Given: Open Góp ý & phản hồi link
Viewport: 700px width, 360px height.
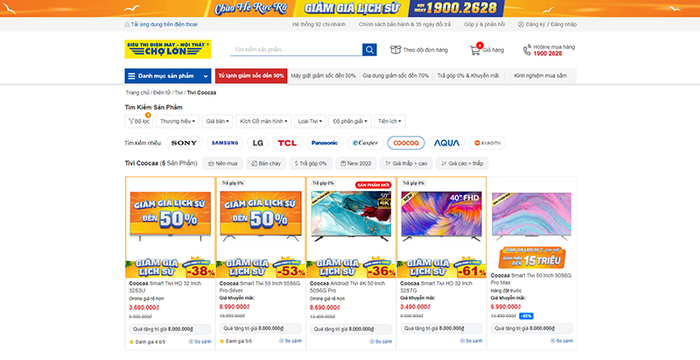Looking at the screenshot, I should click(484, 25).
